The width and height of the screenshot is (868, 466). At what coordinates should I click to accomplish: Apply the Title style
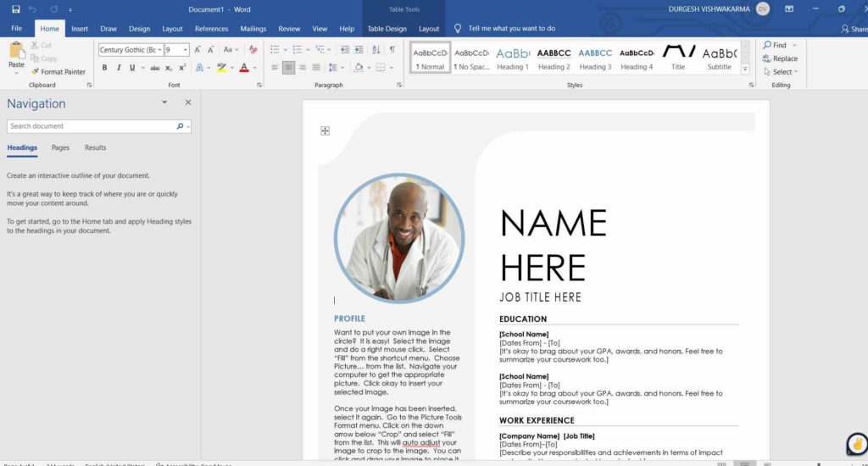678,58
